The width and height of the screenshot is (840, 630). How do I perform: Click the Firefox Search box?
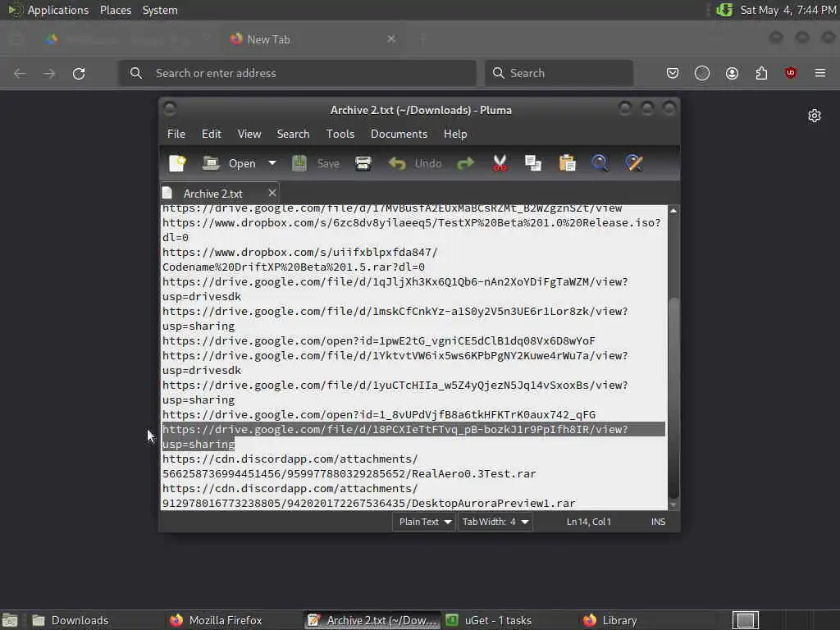click(x=559, y=73)
